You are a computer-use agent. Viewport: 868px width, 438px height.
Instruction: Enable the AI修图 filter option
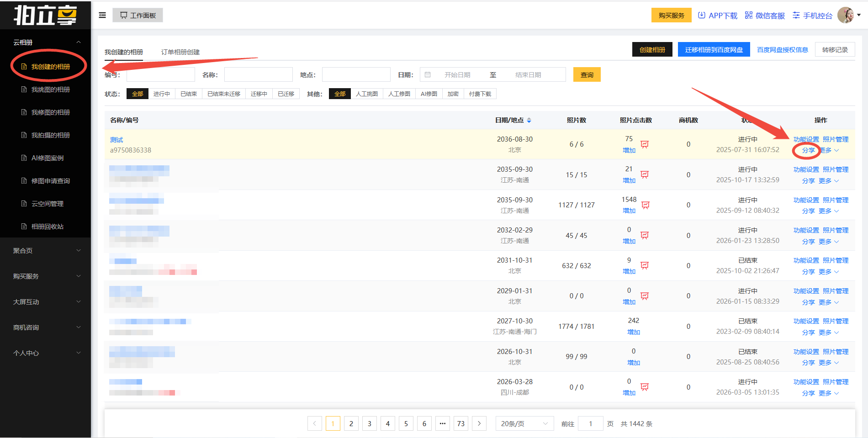pos(429,94)
